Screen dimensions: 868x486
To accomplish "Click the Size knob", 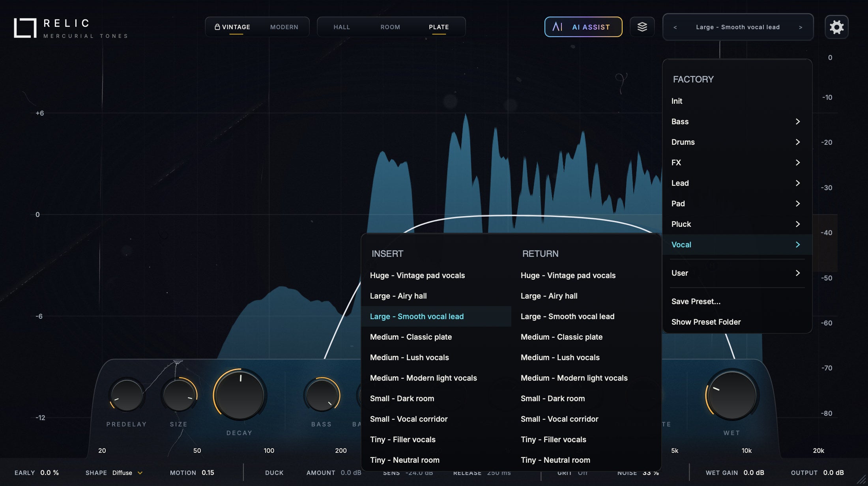I will pyautogui.click(x=179, y=395).
